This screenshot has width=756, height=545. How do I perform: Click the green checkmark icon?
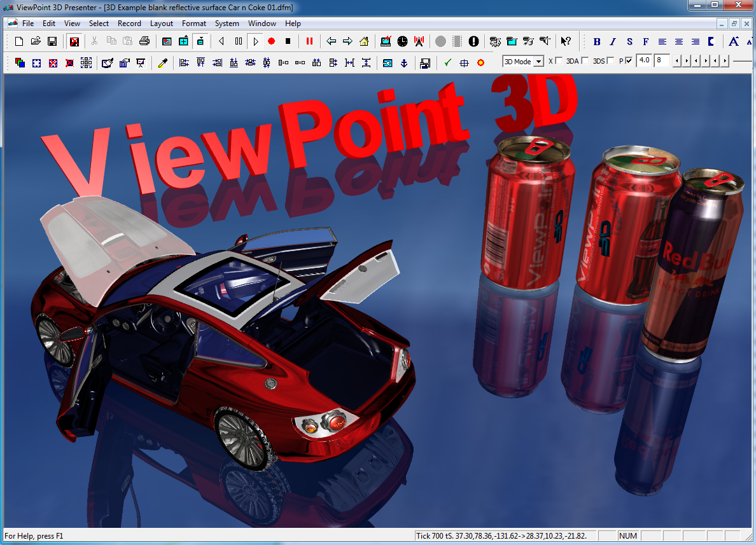click(448, 62)
